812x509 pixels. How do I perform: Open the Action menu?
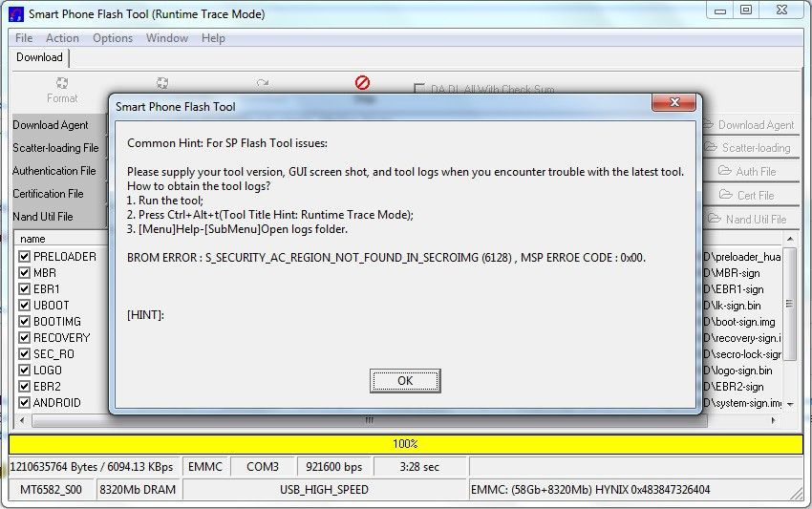62,38
